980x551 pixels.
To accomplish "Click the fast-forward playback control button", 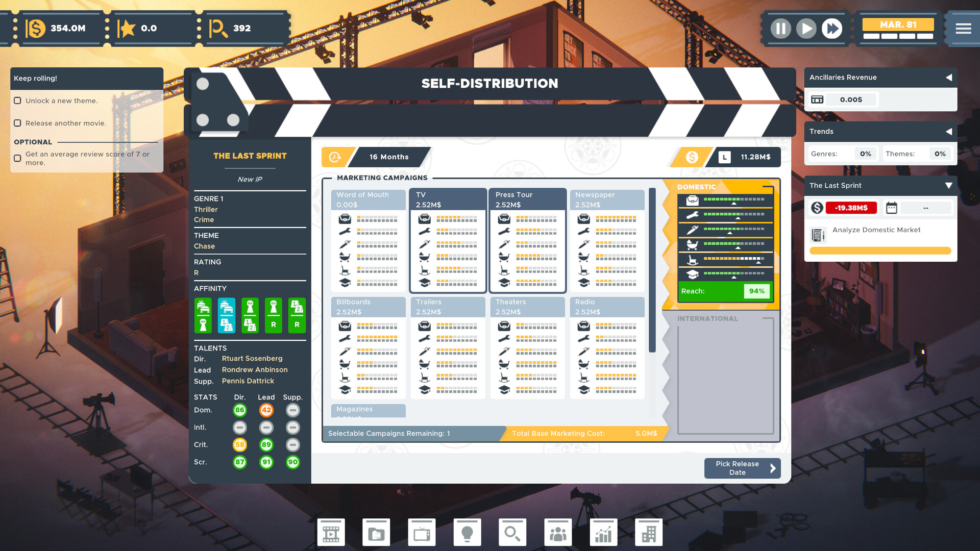I will click(x=832, y=28).
